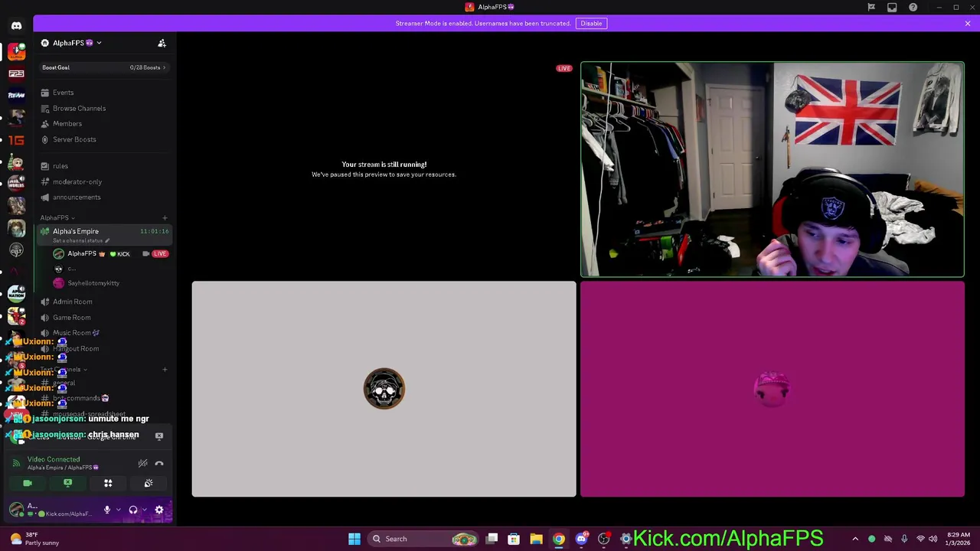
Task: Click the paused stream preview message
Action: tap(384, 169)
